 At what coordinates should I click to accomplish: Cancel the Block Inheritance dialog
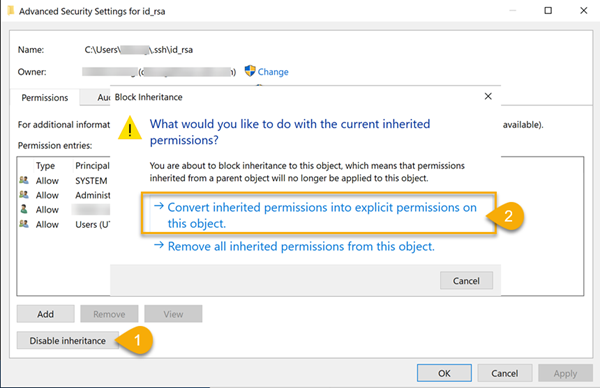tap(466, 281)
